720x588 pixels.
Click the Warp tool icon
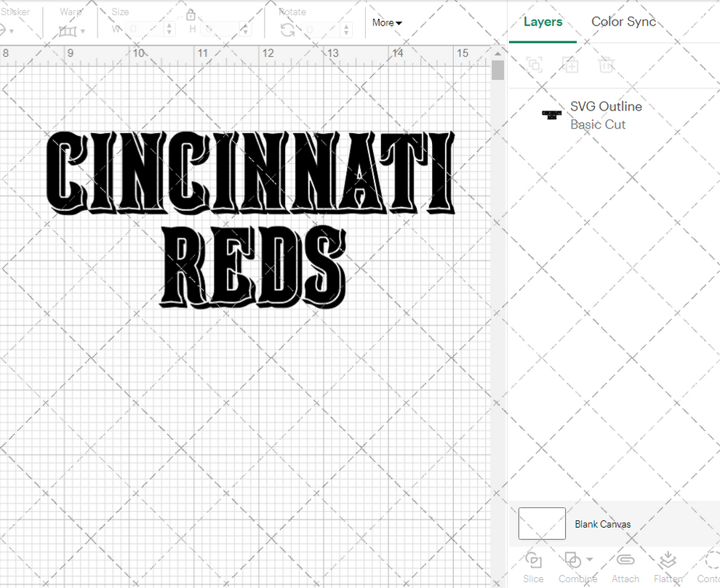pos(68,31)
